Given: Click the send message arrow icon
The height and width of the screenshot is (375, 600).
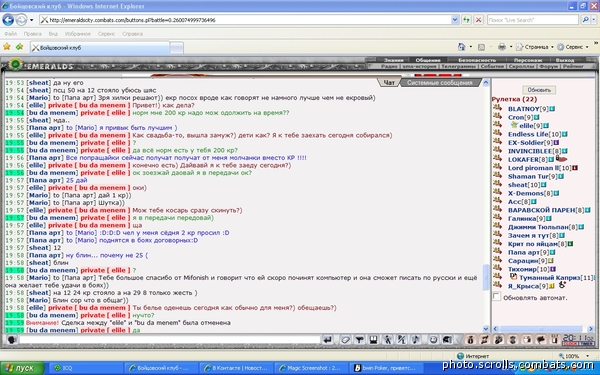Looking at the screenshot, I should click(x=327, y=339).
